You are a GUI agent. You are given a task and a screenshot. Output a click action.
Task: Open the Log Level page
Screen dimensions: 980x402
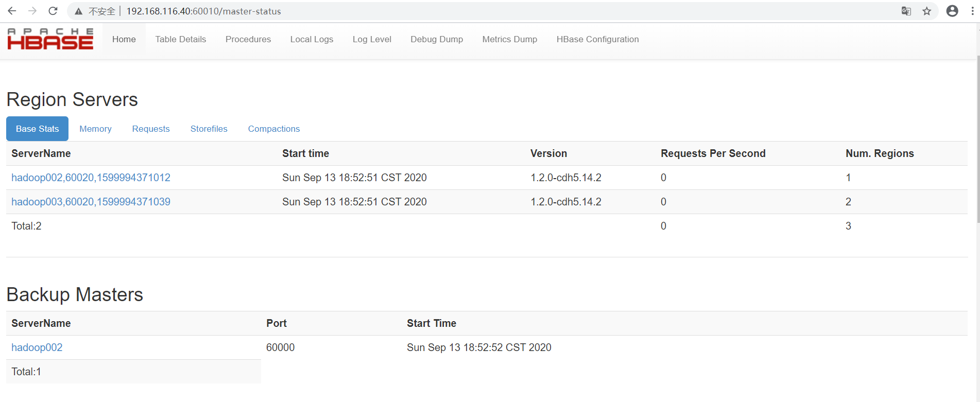pyautogui.click(x=372, y=39)
